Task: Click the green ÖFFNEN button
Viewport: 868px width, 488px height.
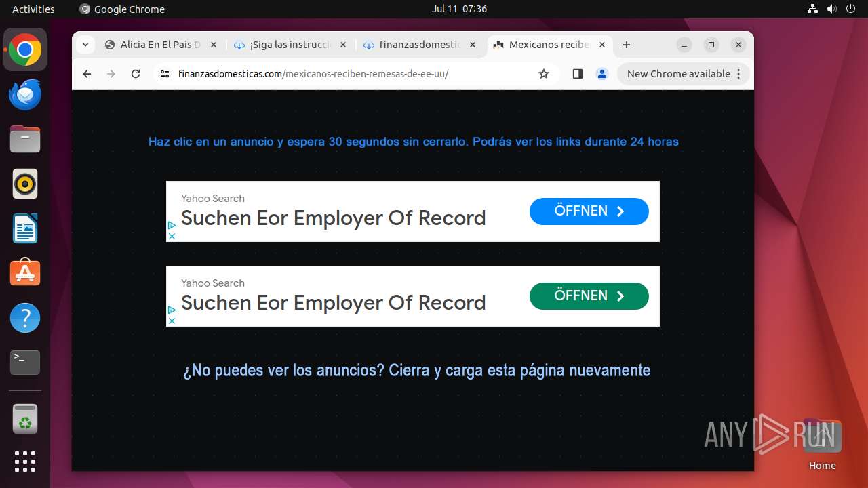Action: click(589, 296)
